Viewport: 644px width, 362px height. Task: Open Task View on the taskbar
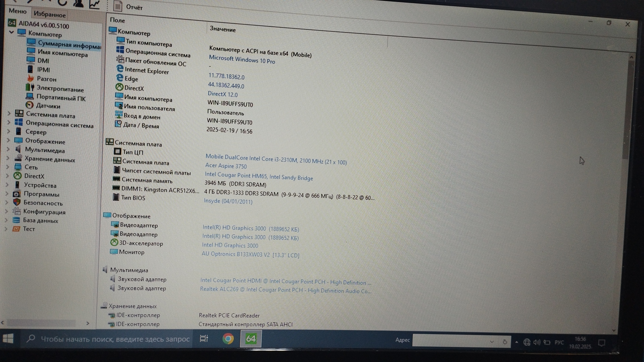[204, 339]
